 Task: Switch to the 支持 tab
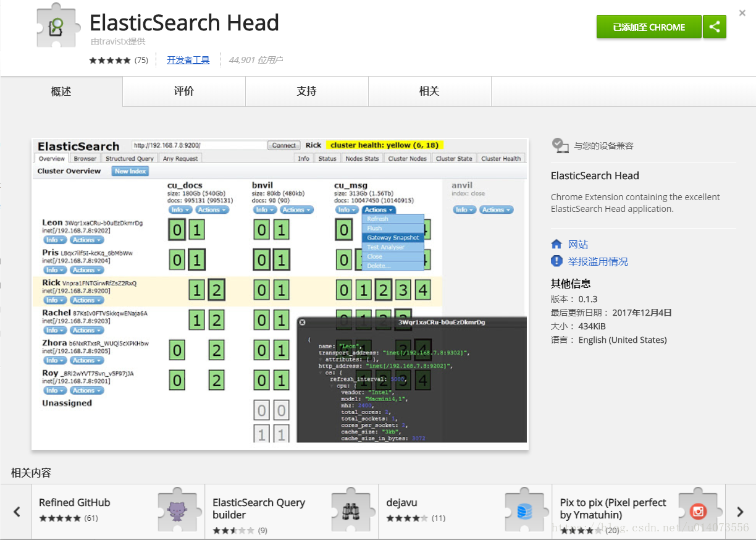click(307, 91)
